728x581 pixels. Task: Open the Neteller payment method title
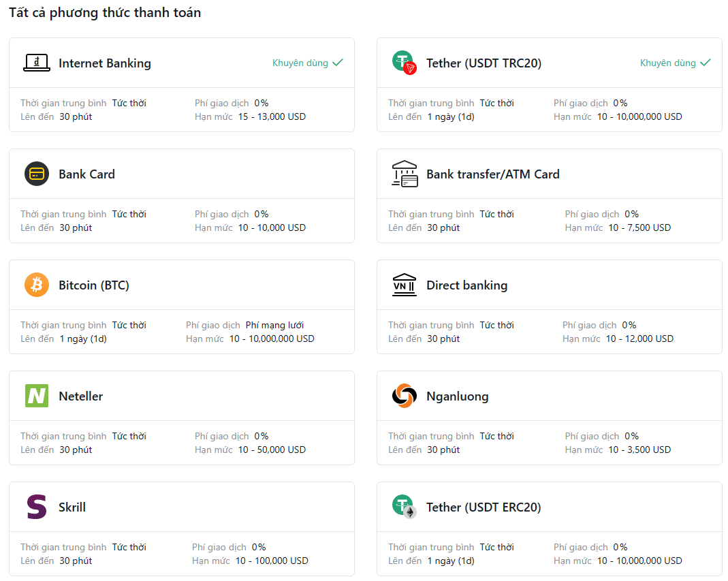click(80, 396)
